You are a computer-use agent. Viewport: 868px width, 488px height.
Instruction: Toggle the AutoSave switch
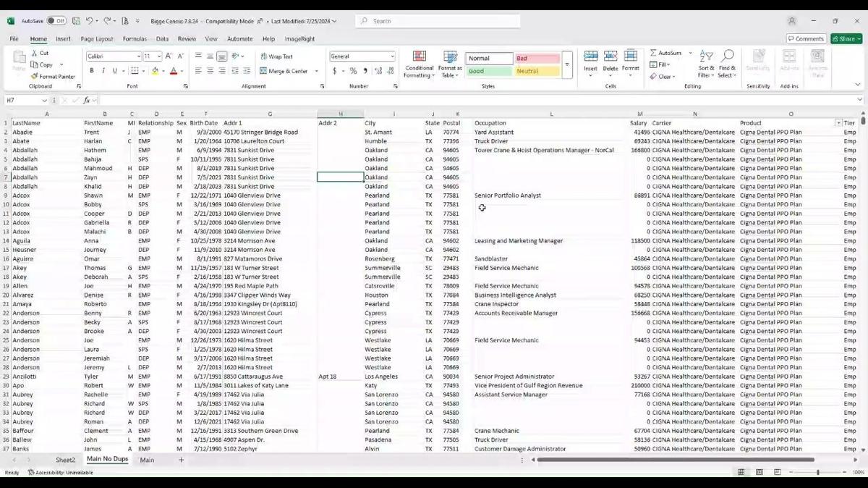tap(56, 21)
